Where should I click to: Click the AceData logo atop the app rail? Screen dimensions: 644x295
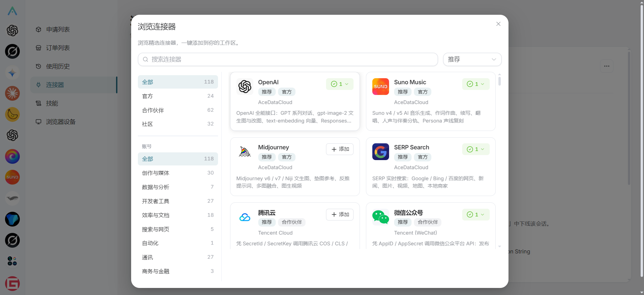coord(12,11)
